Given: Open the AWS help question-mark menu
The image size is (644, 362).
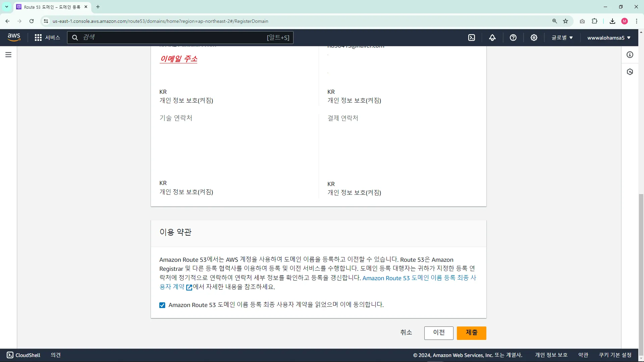Looking at the screenshot, I should (513, 38).
